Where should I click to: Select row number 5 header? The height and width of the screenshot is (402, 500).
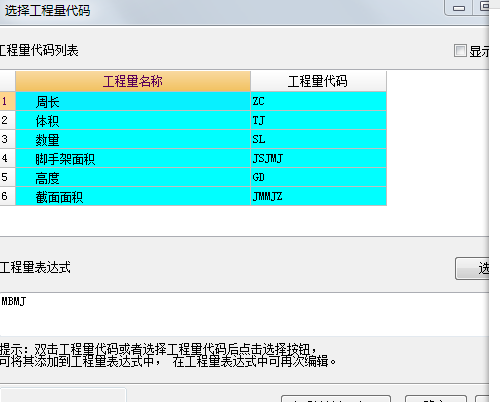[x=7, y=177]
